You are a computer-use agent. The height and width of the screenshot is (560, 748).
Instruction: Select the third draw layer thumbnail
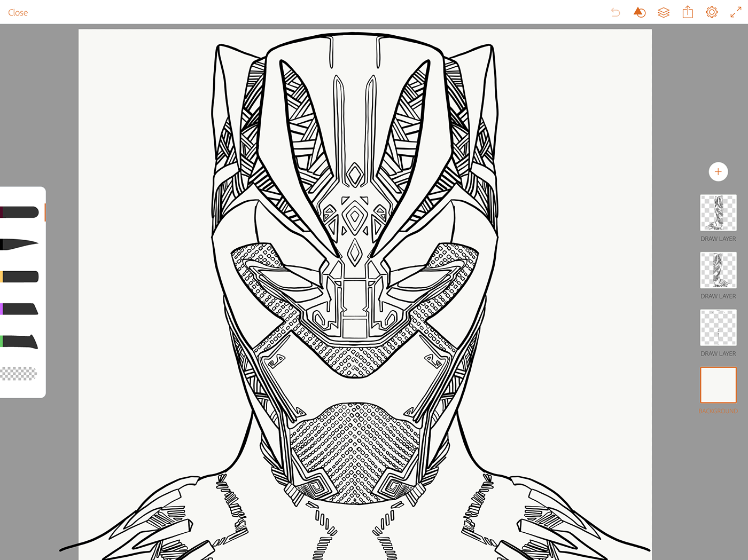click(x=718, y=327)
